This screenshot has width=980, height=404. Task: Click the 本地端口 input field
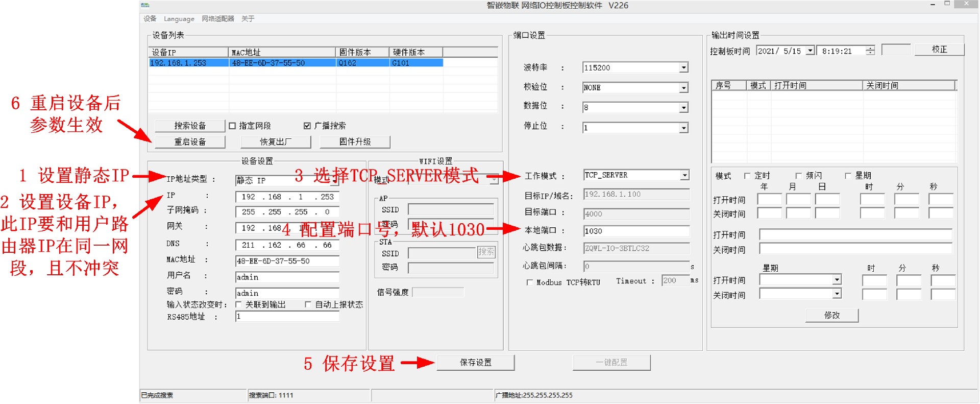tap(635, 231)
